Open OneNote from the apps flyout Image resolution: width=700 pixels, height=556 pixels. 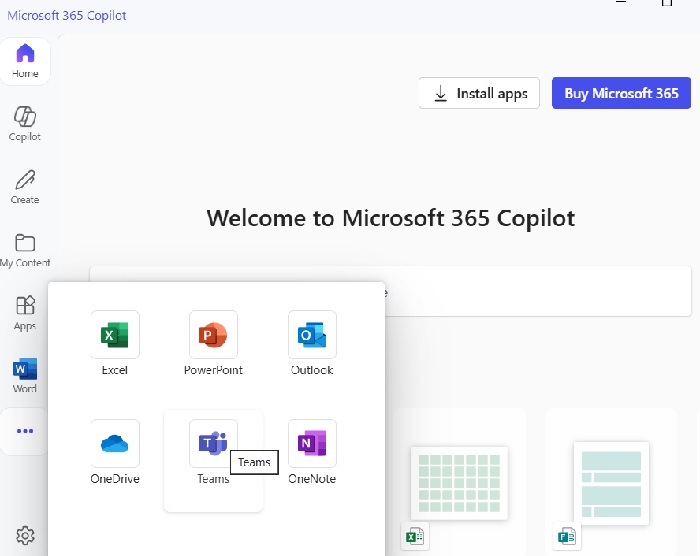(x=312, y=452)
